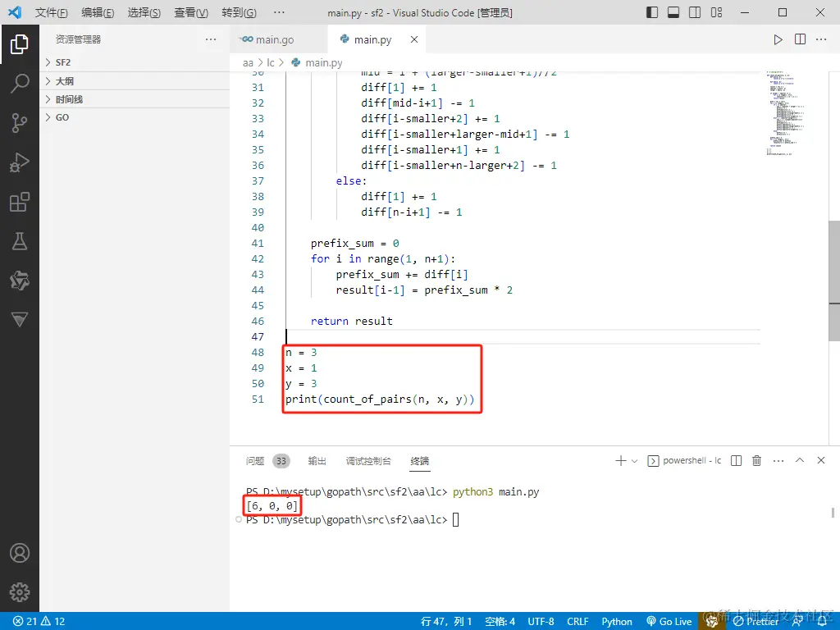Click the main.py breadcrumb segment
The image size is (840, 630).
(323, 62)
